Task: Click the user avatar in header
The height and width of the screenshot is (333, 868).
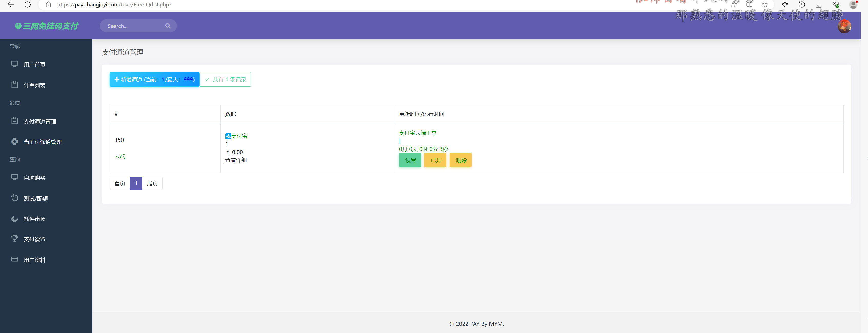Action: pos(844,27)
